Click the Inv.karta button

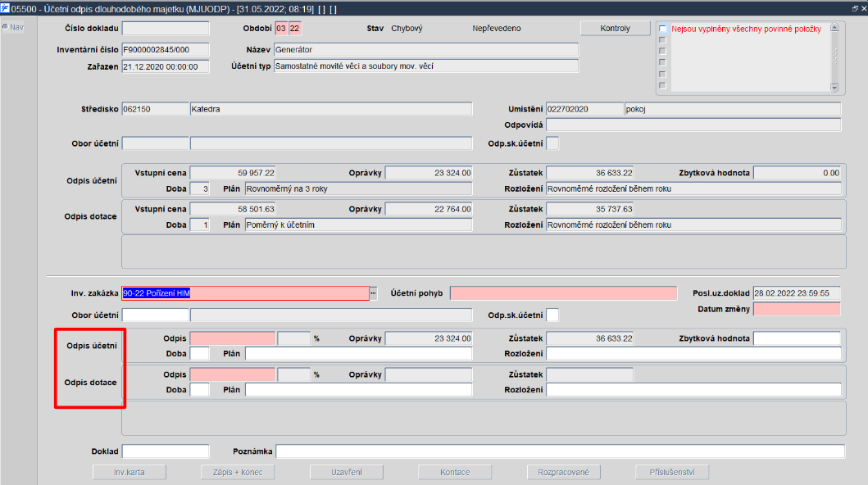click(129, 472)
